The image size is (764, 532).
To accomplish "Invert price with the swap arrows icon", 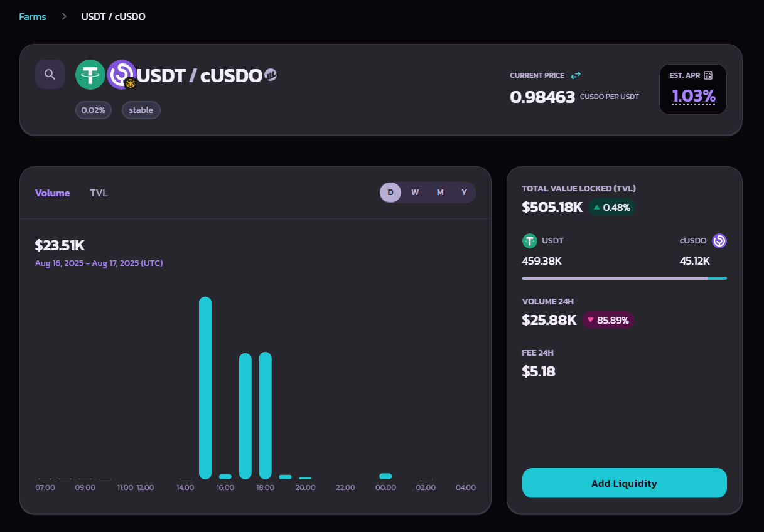I will [576, 75].
